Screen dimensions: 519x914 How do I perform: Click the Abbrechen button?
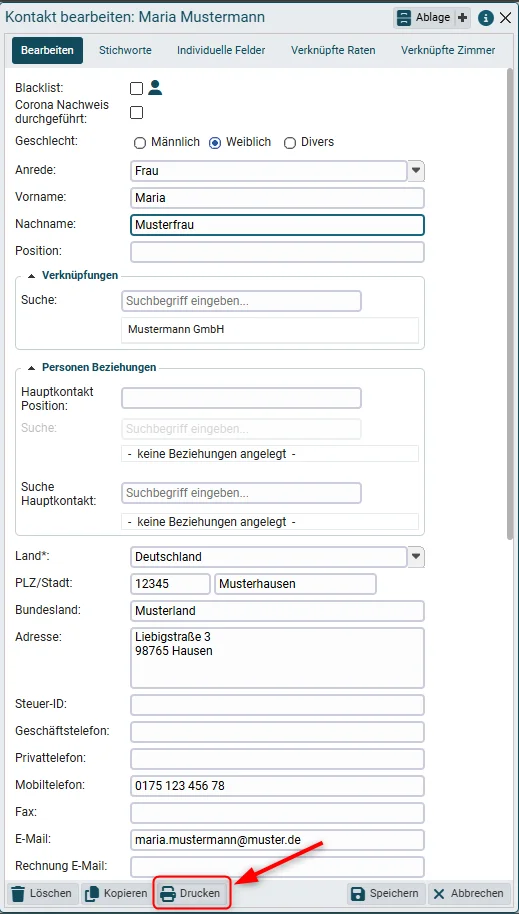click(x=469, y=893)
